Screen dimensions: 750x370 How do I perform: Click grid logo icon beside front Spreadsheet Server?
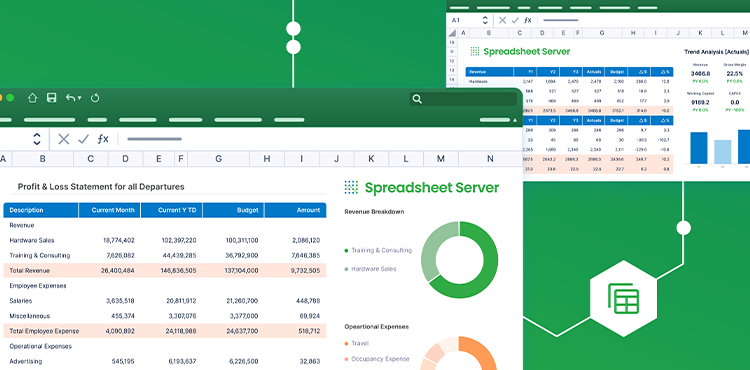[351, 187]
